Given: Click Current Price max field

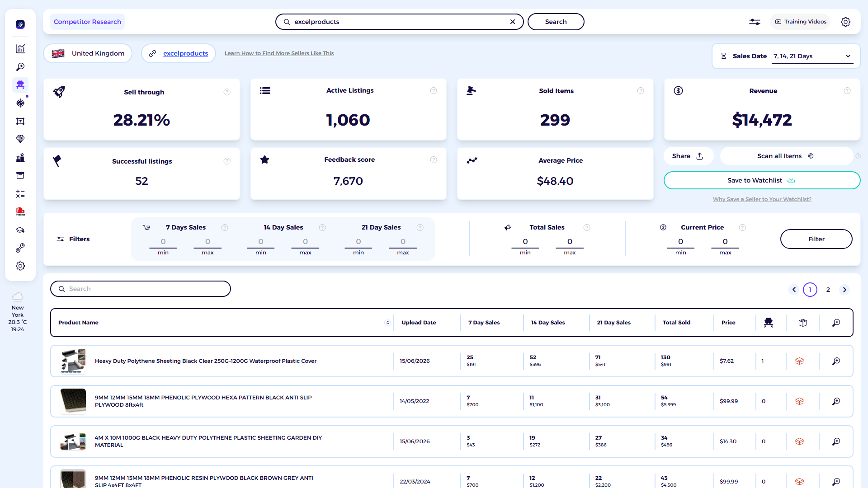Looking at the screenshot, I should pyautogui.click(x=725, y=242).
